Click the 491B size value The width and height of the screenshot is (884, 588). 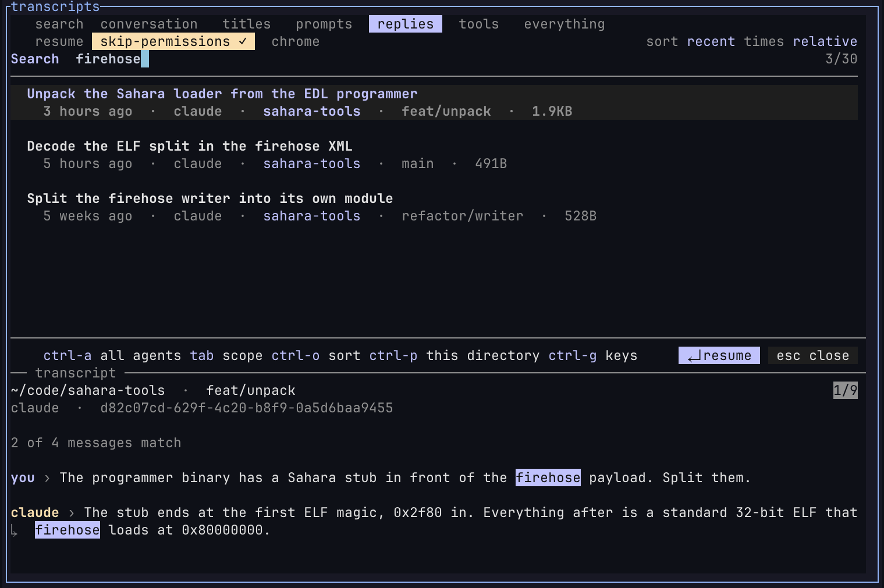[x=491, y=163]
